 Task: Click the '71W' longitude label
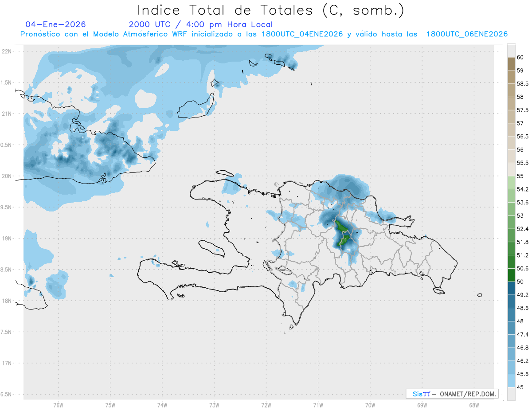(x=318, y=405)
